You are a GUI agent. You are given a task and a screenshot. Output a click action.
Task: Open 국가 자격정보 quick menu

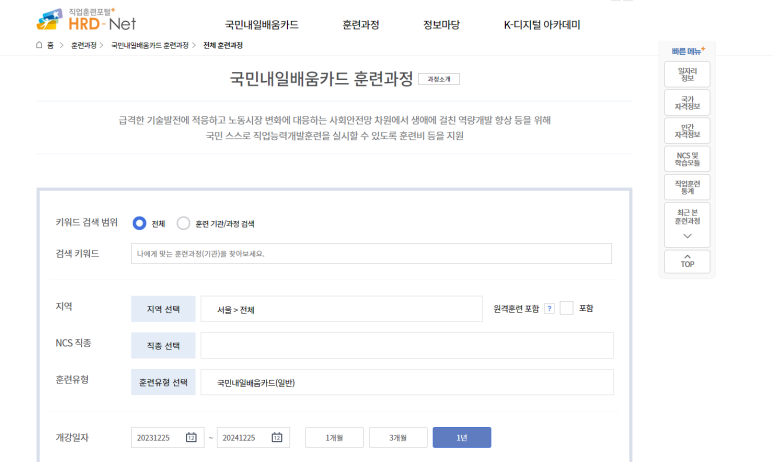(x=687, y=103)
